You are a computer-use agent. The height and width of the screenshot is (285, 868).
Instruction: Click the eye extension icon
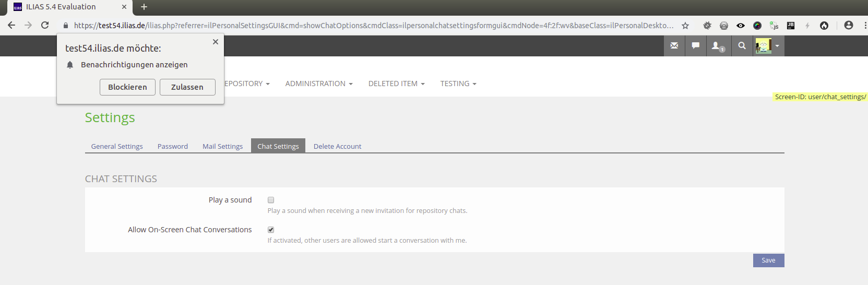pyautogui.click(x=741, y=26)
